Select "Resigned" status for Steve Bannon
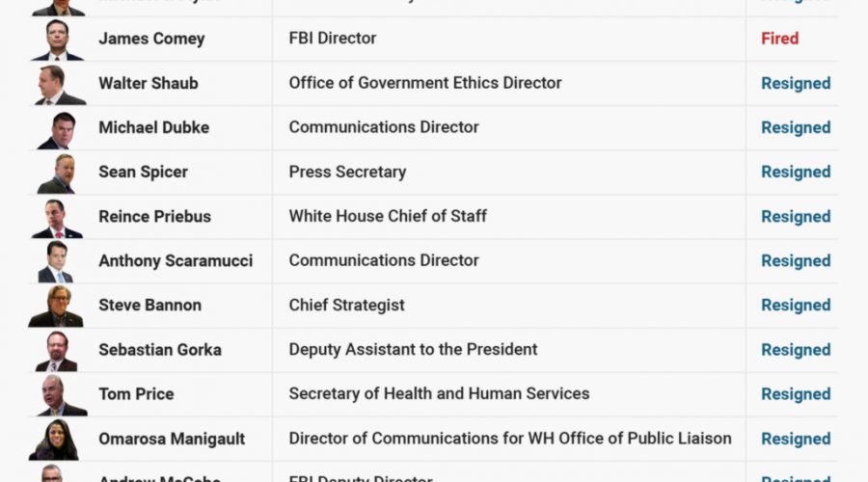Image resolution: width=868 pixels, height=482 pixels. [x=796, y=305]
